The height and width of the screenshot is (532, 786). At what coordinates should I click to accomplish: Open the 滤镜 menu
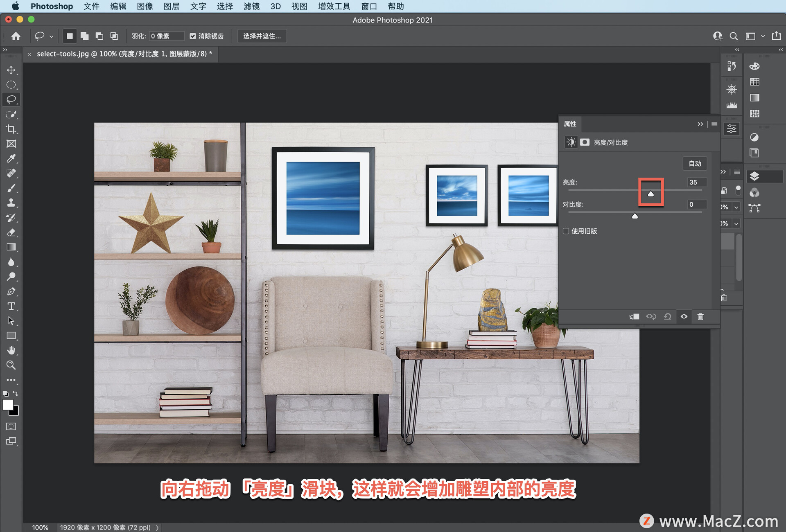[x=251, y=6]
